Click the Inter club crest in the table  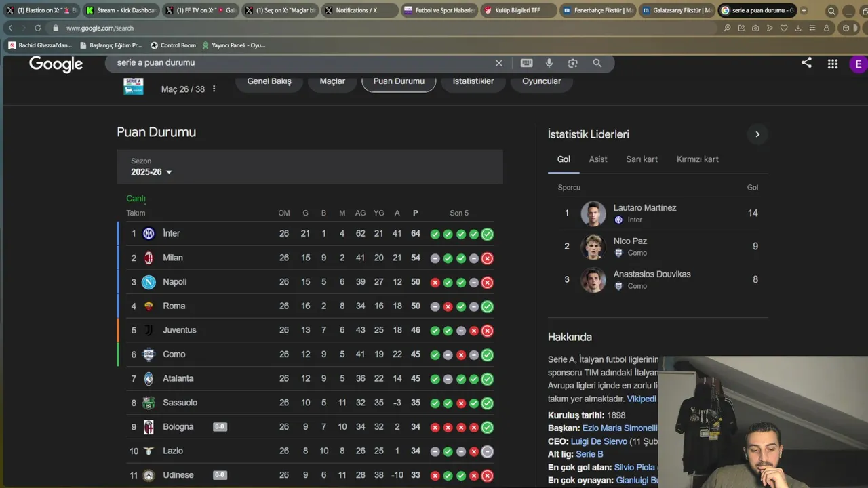pos(149,233)
